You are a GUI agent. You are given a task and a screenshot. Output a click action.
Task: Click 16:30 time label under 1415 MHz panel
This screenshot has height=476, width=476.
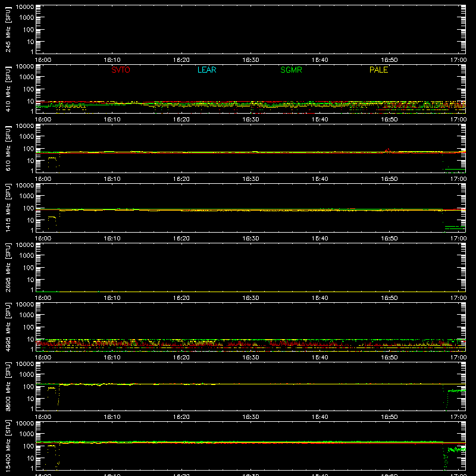tap(250, 239)
